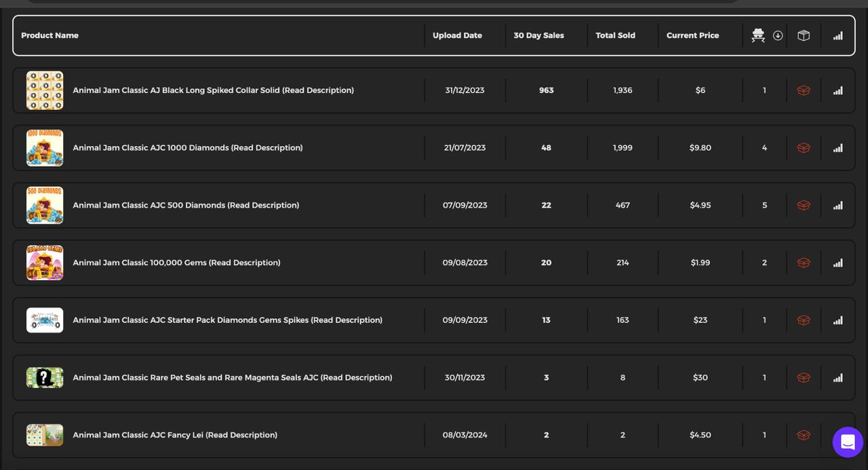Click the box icon in 100,000 Gems row
Viewport: 868px width, 470px height.
point(804,262)
